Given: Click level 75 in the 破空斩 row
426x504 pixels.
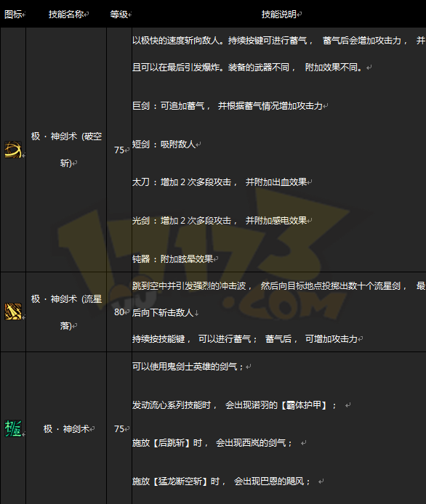Looking at the screenshot, I should click(119, 150).
